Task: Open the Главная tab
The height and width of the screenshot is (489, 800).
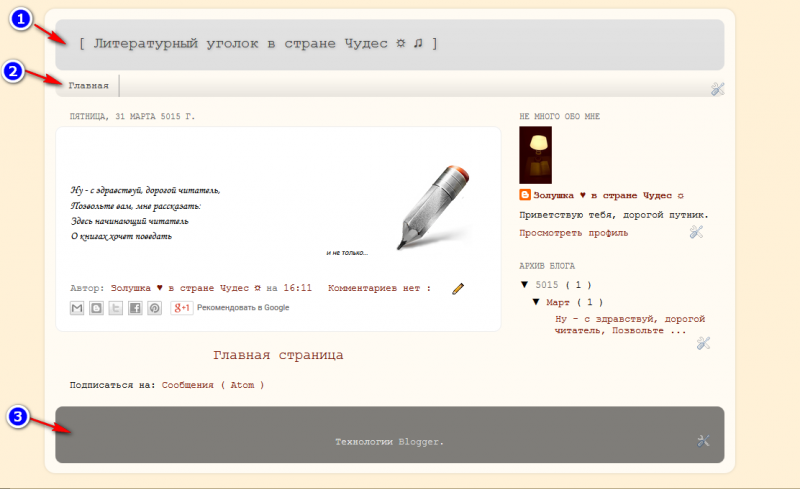Action: 88,86
